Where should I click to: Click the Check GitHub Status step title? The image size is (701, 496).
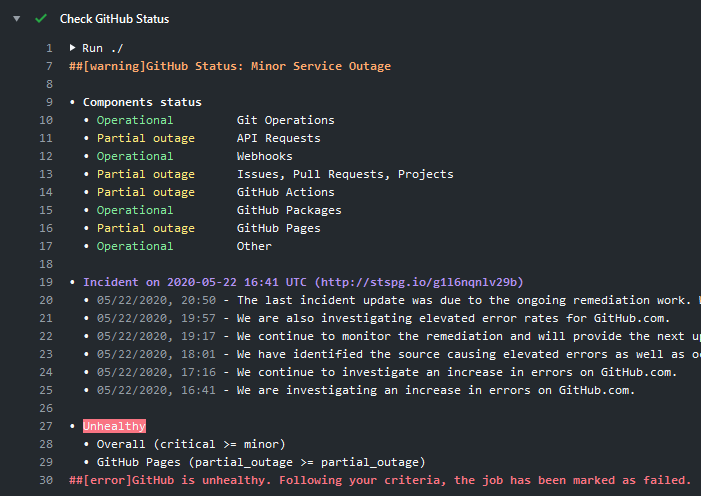(x=114, y=19)
